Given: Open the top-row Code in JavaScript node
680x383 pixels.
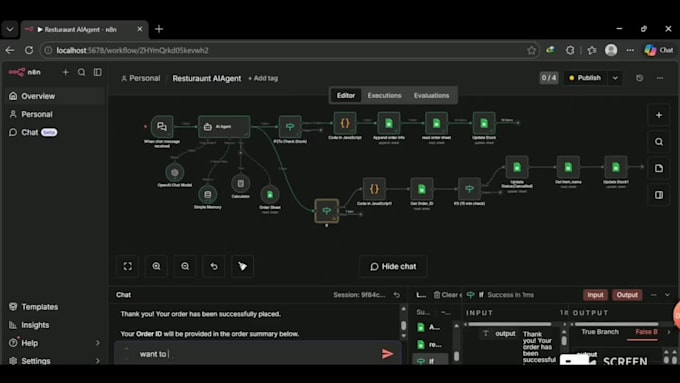Looking at the screenshot, I should click(x=345, y=123).
